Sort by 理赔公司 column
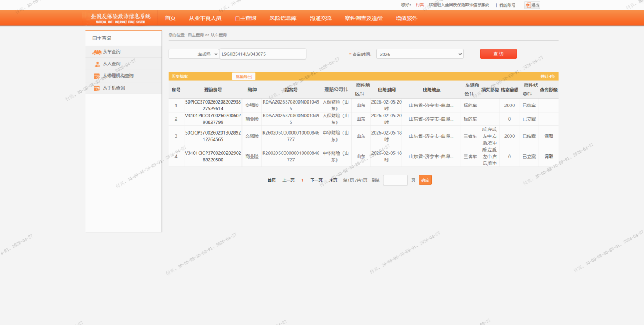Screen dimensions: 644x325 point(336,90)
